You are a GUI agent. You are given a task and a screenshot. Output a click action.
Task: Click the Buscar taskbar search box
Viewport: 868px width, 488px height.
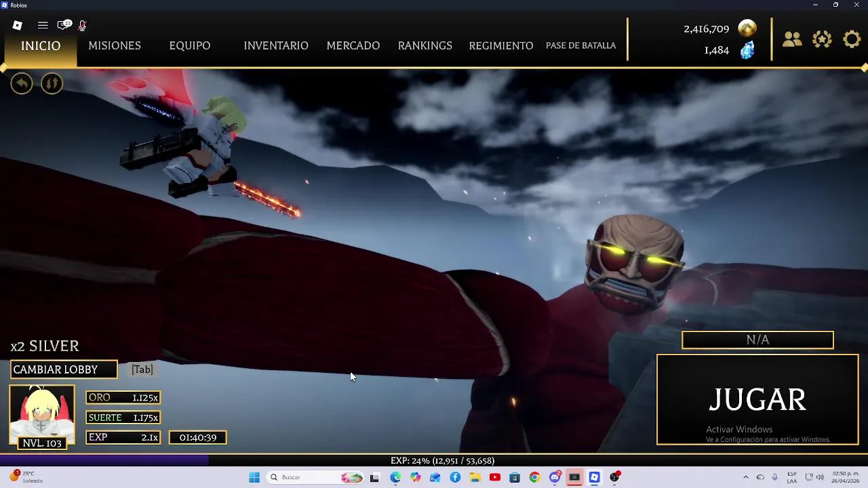click(316, 477)
